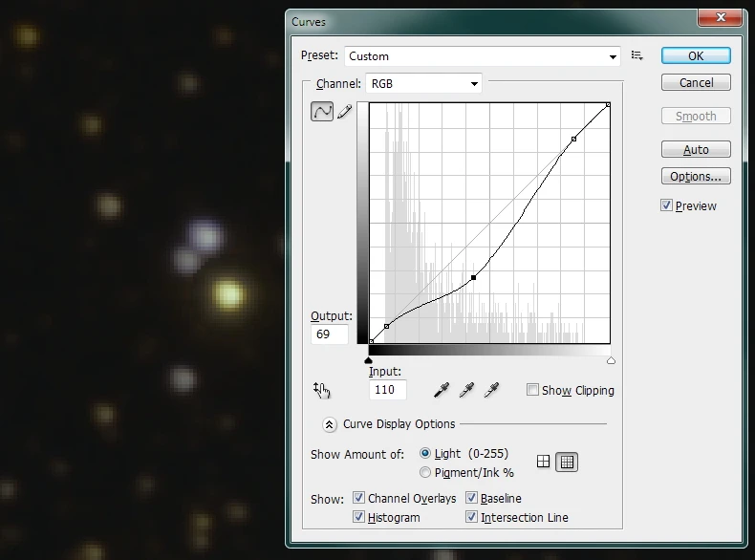Uncheck the Histogram checkbox

[359, 517]
